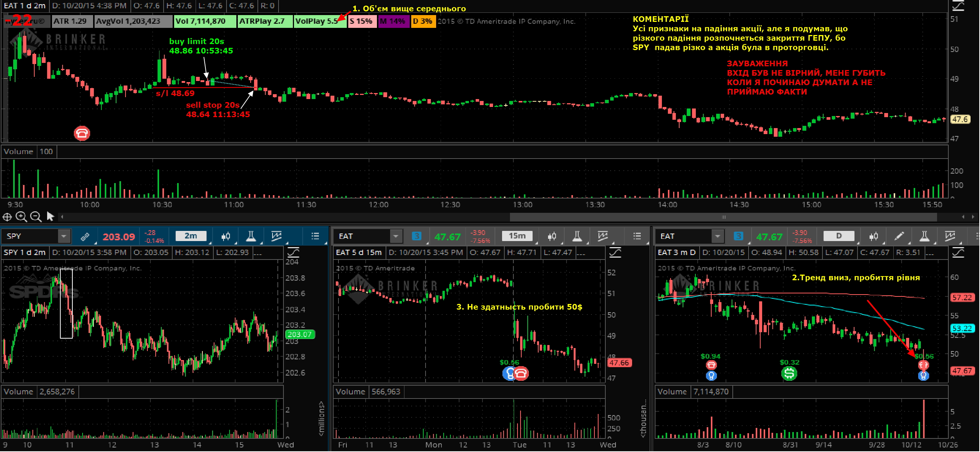980x452 pixels.
Task: Select the pan crosshair tool below top chart
Action: [x=7, y=217]
